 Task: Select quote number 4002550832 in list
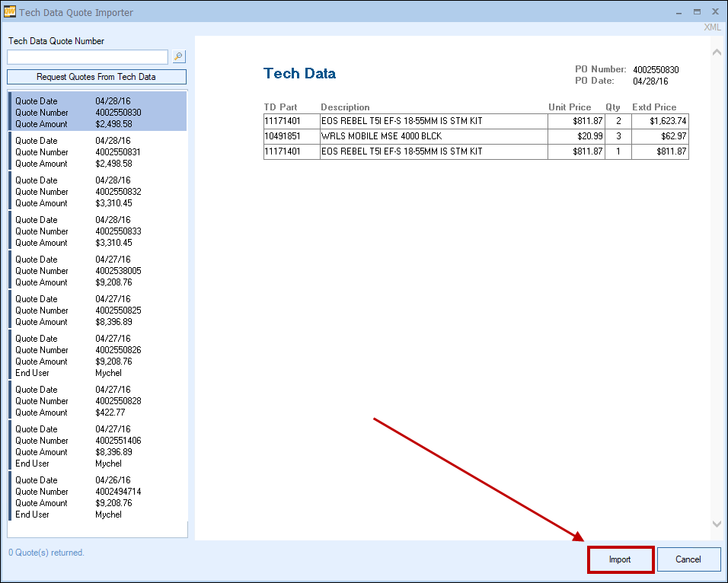[97, 191]
